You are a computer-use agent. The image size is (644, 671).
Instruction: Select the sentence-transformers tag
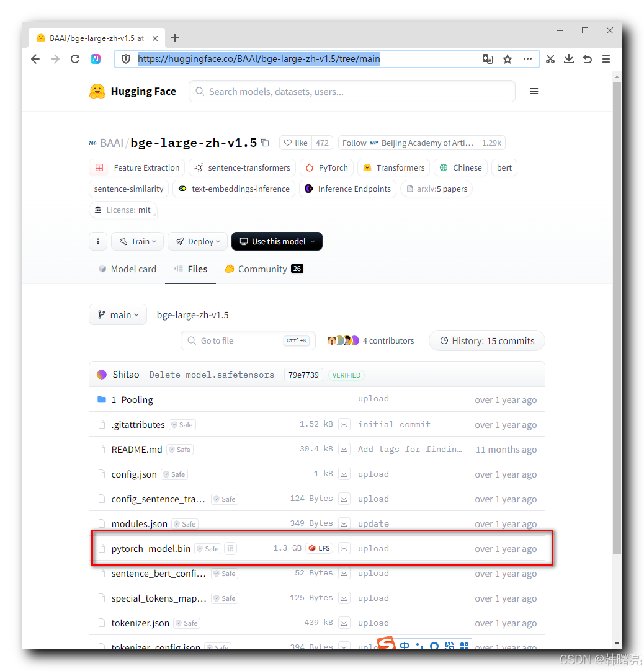pos(243,167)
